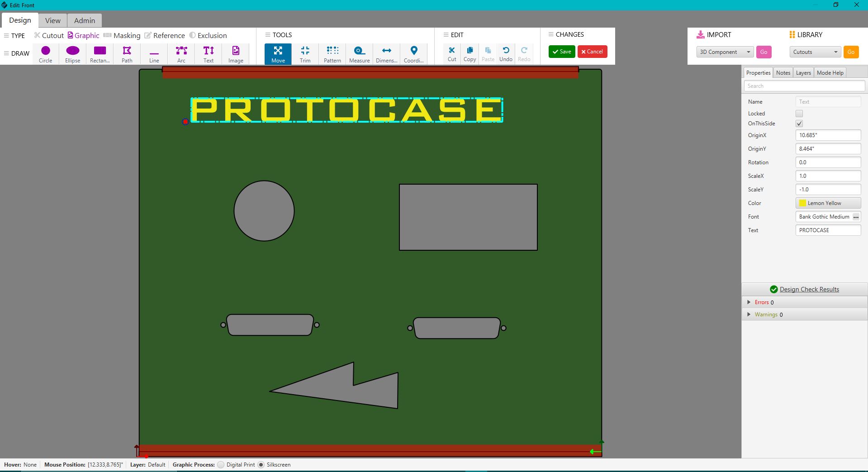Activate the Dimension tool

(x=387, y=54)
